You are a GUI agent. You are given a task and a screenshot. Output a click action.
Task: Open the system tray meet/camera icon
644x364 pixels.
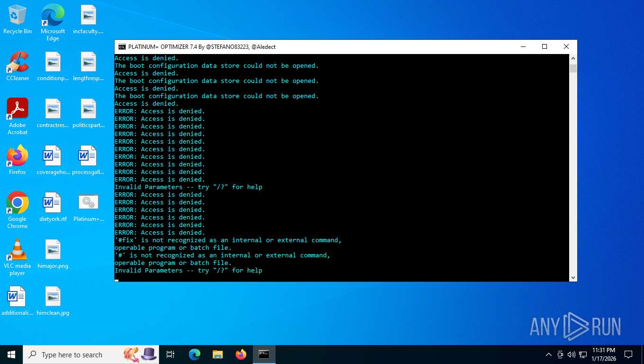(x=560, y=355)
